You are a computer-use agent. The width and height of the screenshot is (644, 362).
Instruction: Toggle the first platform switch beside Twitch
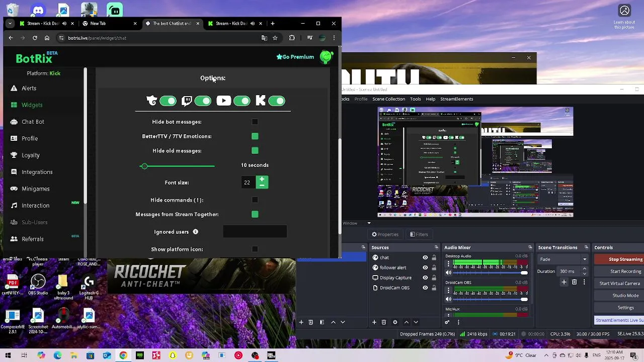[168, 101]
